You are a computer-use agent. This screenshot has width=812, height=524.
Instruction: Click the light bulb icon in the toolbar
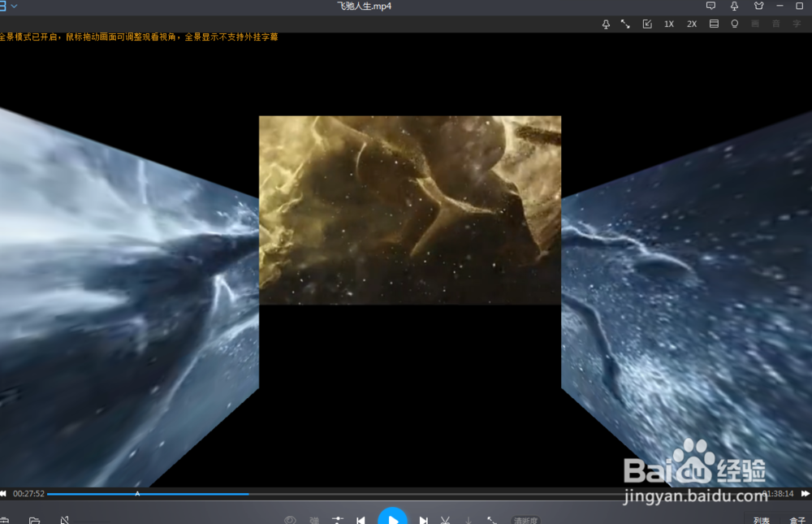coord(734,24)
